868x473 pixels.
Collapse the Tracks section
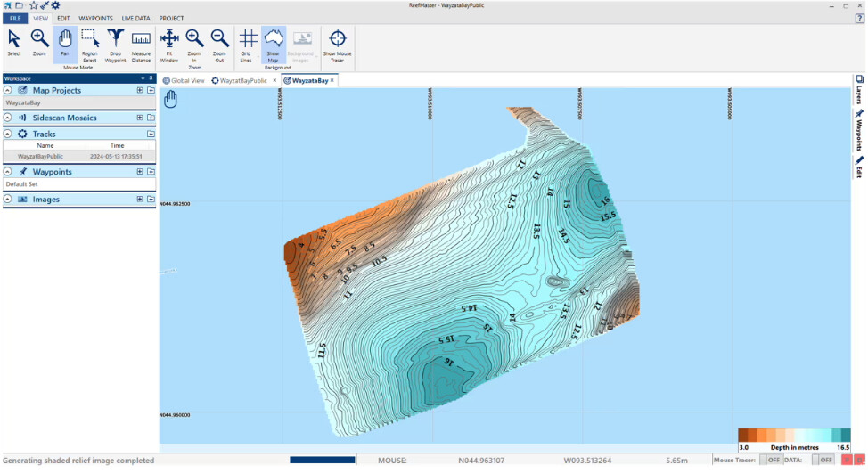click(x=8, y=134)
